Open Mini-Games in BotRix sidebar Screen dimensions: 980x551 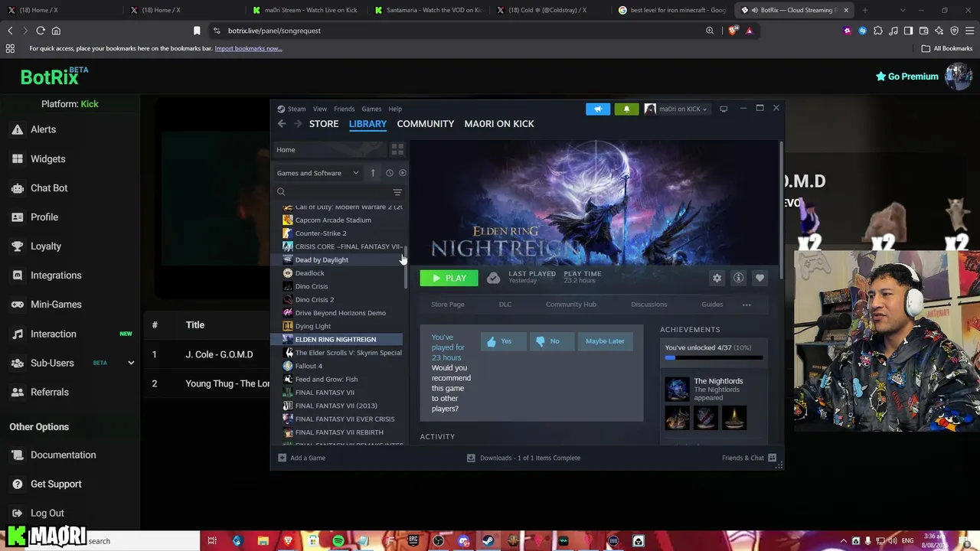pyautogui.click(x=56, y=304)
